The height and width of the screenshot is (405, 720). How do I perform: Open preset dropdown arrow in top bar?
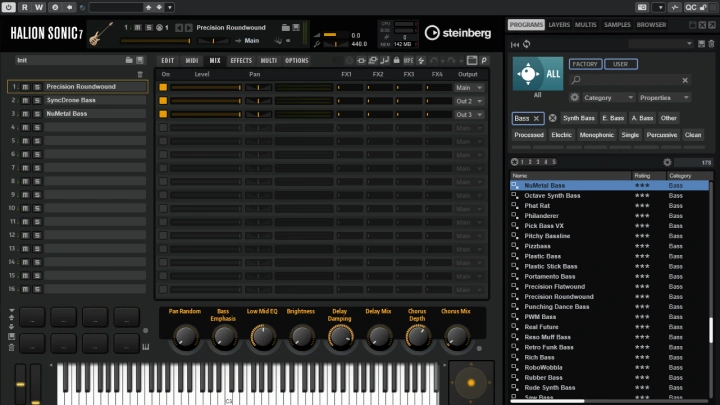click(x=170, y=7)
